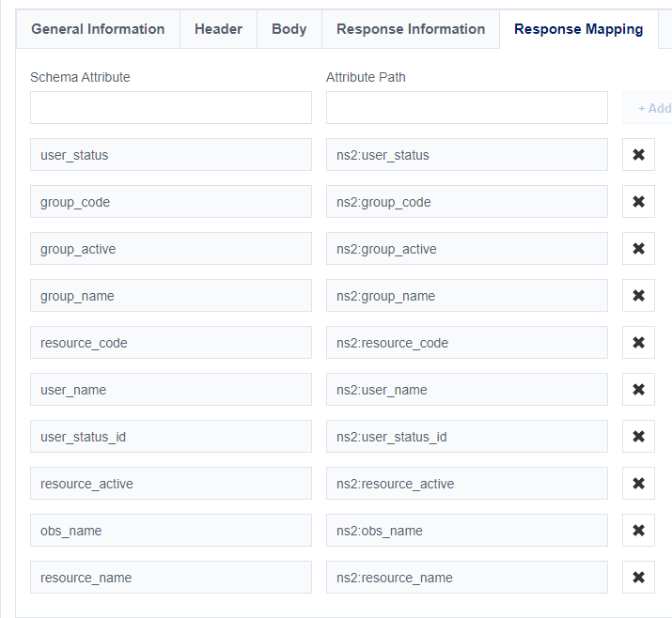Image resolution: width=672 pixels, height=618 pixels.
Task: Delete the resource_name mapping row
Action: tap(638, 578)
